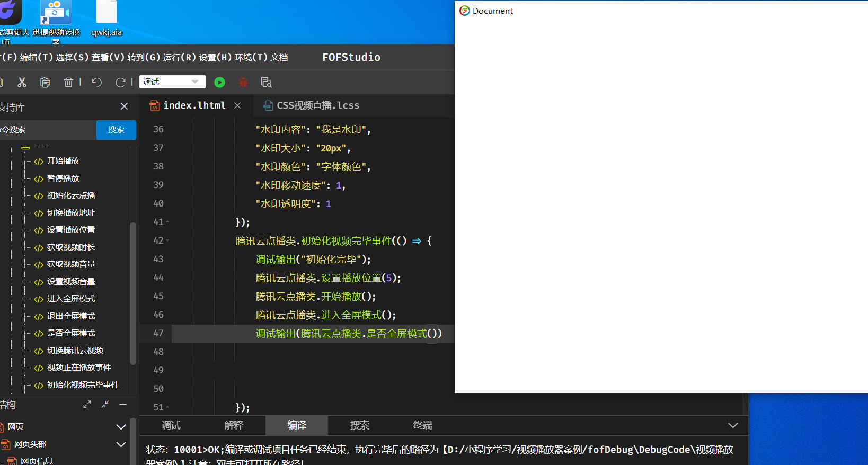Select 退出全屏模式 tree item
Screen dimensions: 868x465
point(71,316)
